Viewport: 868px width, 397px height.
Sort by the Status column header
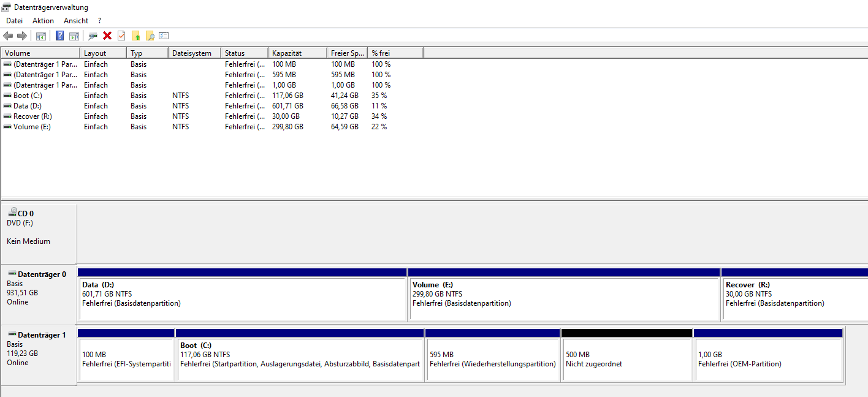(245, 53)
